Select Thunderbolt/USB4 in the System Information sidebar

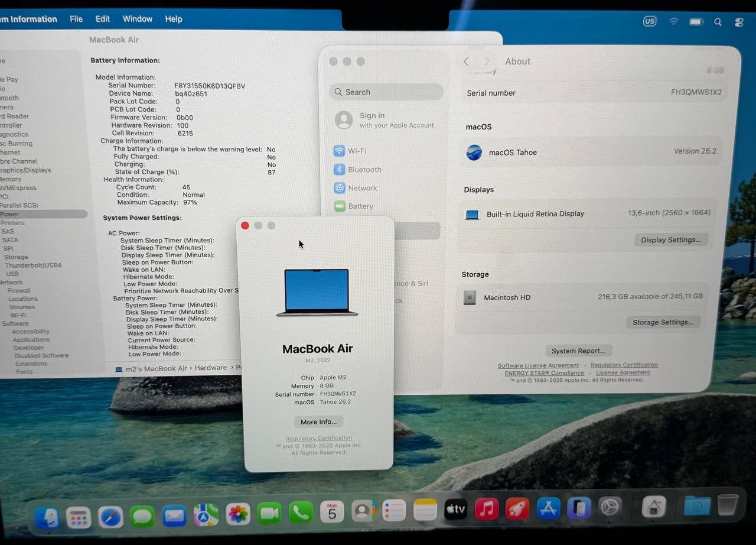click(x=33, y=265)
